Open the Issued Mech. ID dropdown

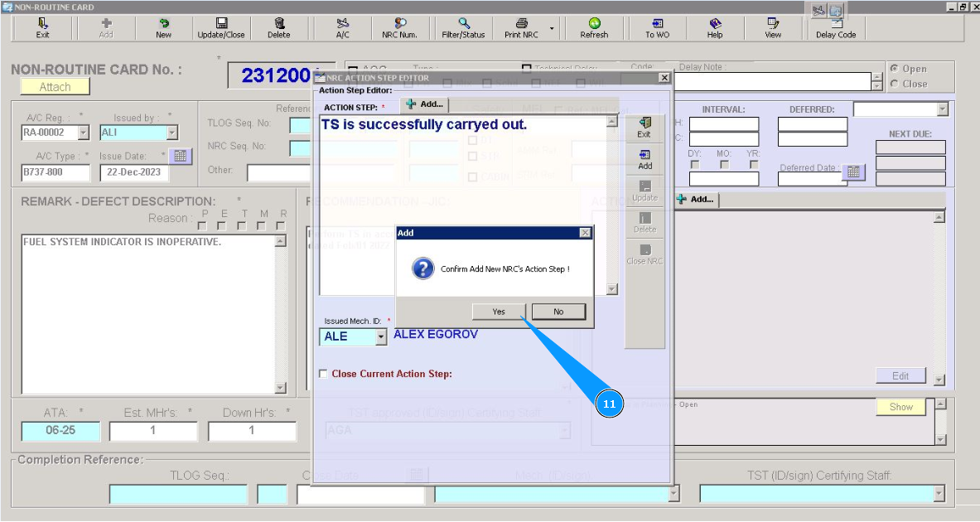pos(381,337)
